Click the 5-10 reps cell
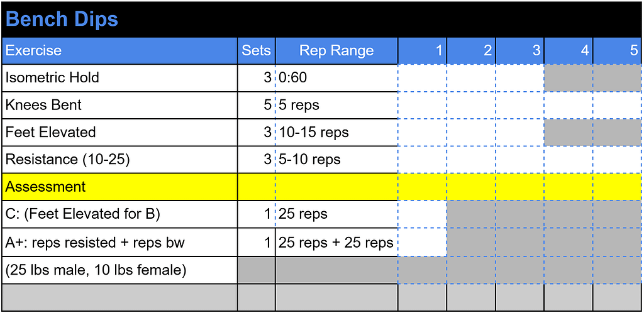 tap(336, 160)
